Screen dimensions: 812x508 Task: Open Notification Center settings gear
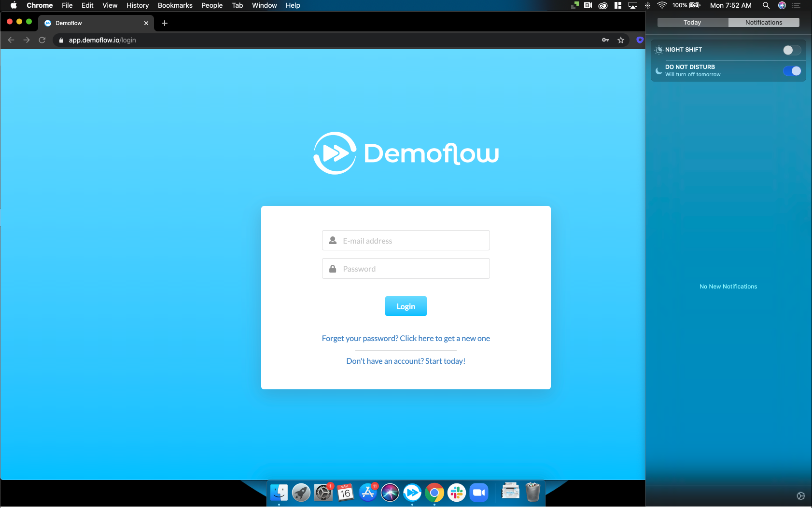point(801,496)
